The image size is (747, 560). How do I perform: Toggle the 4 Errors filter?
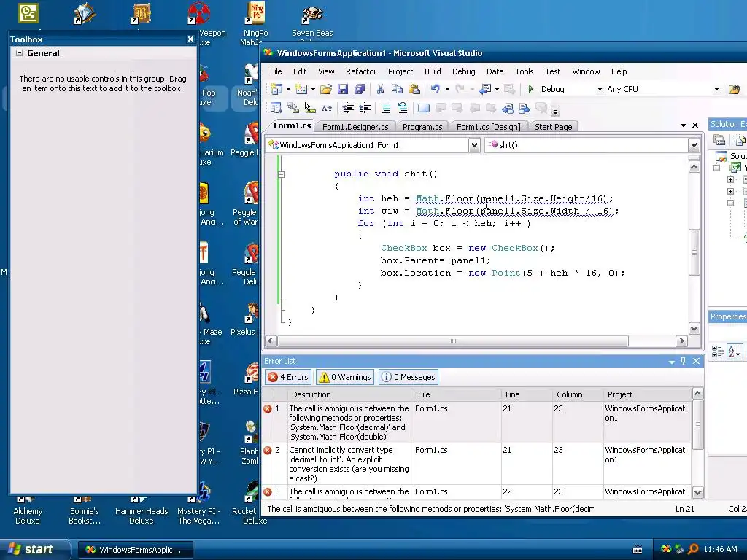[x=288, y=377]
